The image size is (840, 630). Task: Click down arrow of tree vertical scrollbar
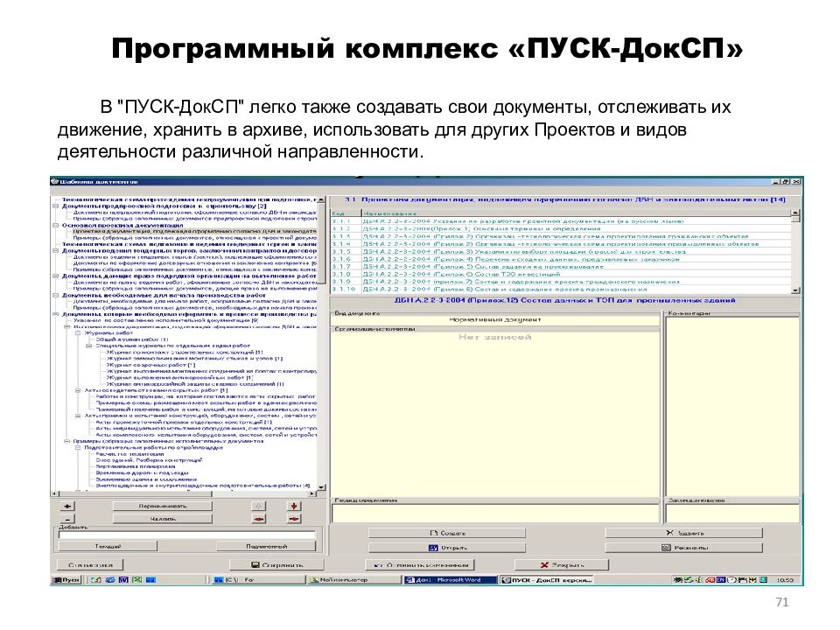pos(321,487)
